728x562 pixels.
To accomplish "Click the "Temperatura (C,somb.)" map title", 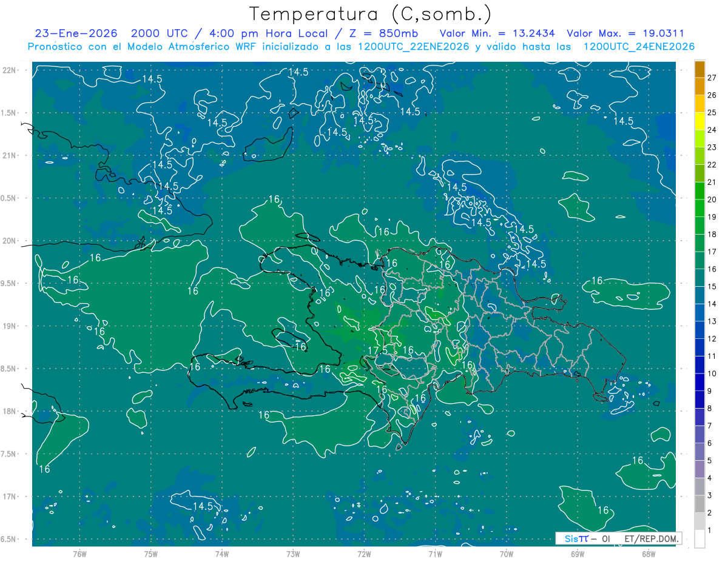I will 371,14.
